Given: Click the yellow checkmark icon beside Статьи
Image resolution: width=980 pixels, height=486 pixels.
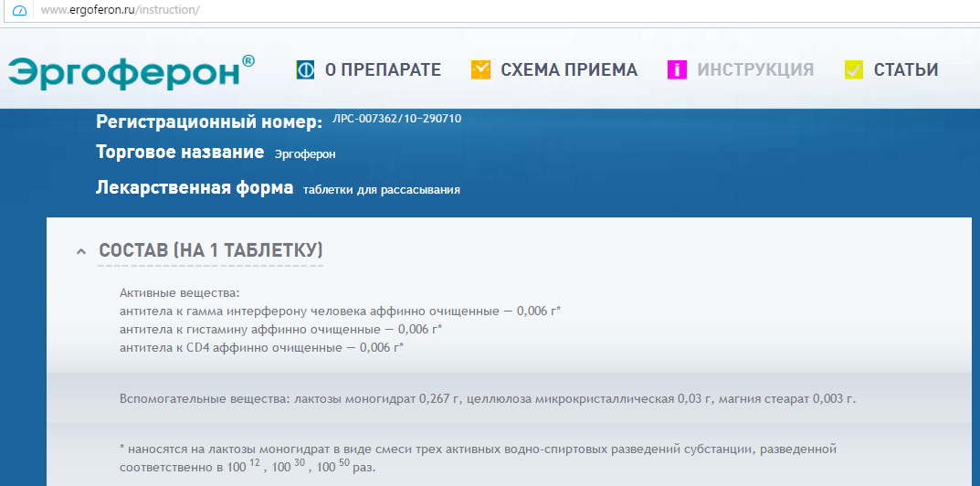Looking at the screenshot, I should pos(854,69).
